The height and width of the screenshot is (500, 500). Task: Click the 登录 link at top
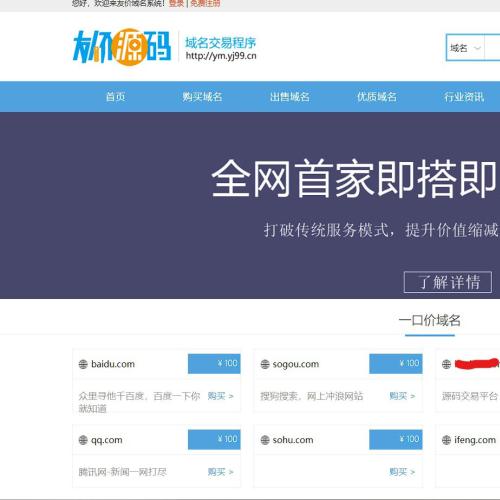(176, 4)
